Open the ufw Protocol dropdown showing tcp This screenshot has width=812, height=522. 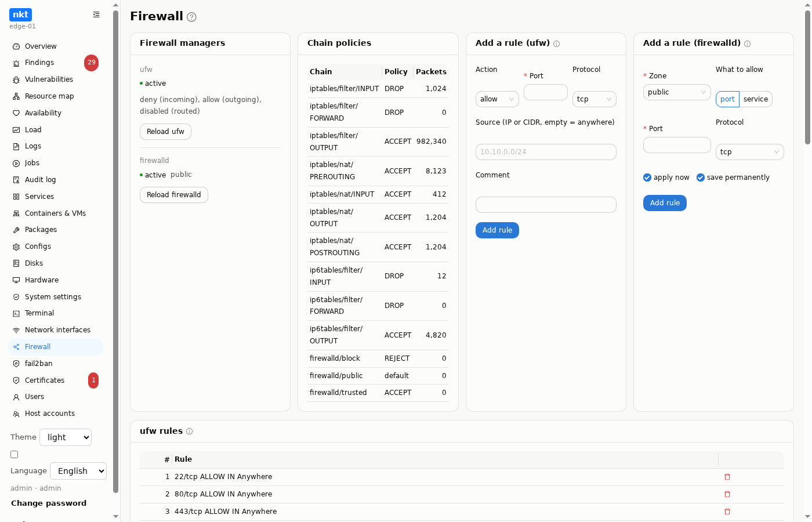pyautogui.click(x=594, y=99)
